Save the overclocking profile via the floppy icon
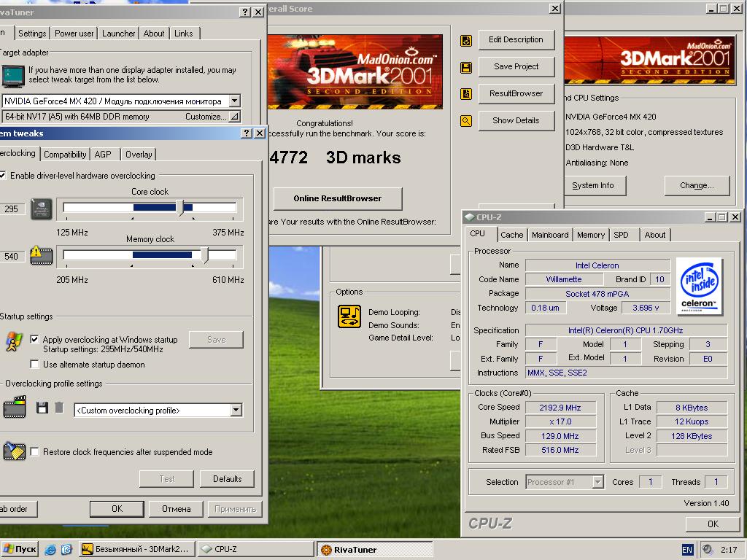This screenshot has height=560, width=747. click(42, 408)
